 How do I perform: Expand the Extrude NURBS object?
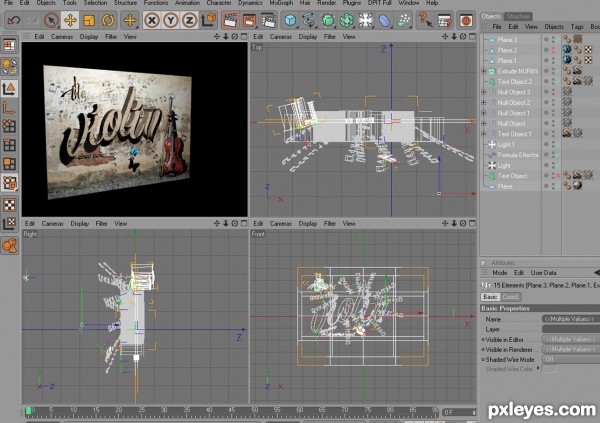click(x=483, y=71)
